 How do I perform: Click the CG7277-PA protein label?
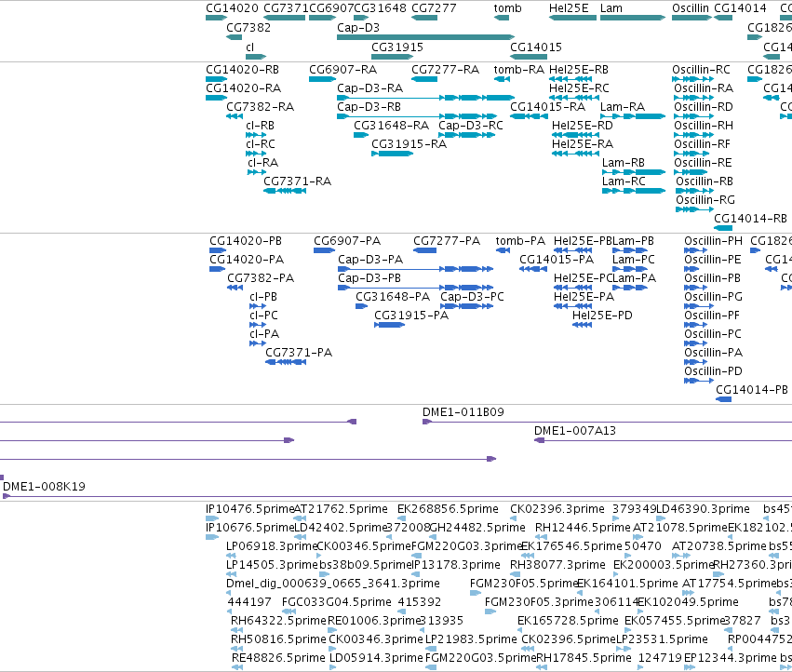click(x=447, y=240)
